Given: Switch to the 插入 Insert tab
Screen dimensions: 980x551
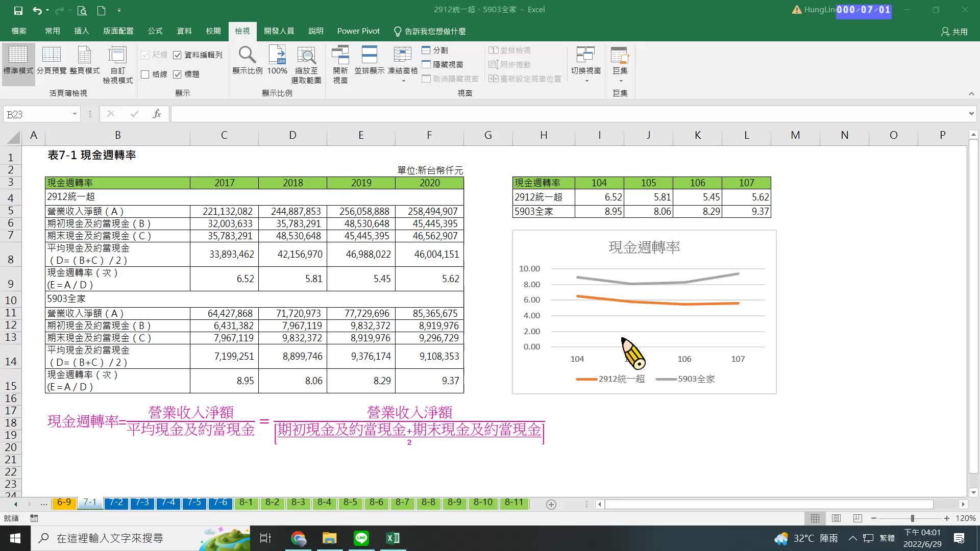Looking at the screenshot, I should [x=82, y=31].
